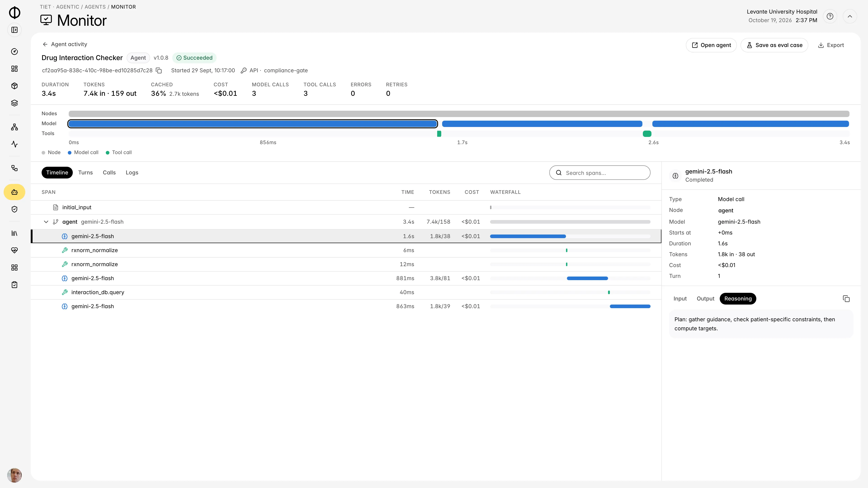Open the shield check sidebar icon

(14, 209)
